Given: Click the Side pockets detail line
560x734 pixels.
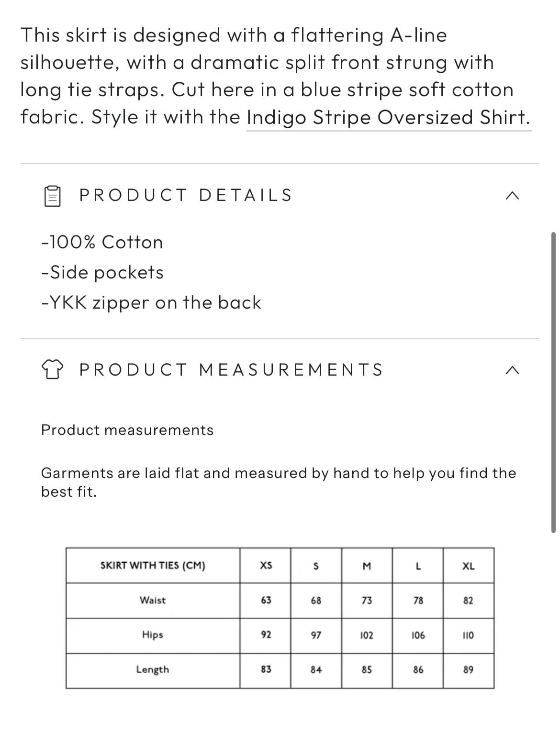Looking at the screenshot, I should pyautogui.click(x=102, y=273).
